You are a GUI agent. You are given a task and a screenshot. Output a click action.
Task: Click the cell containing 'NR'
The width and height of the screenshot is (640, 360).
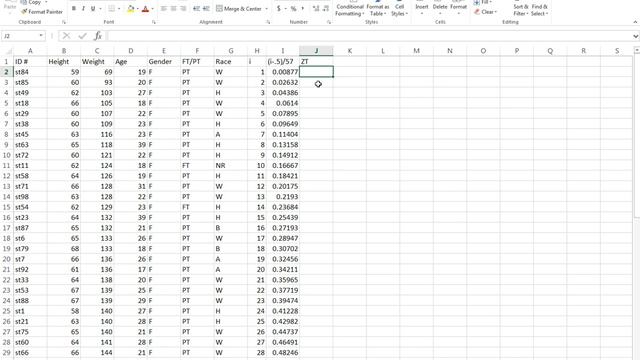coord(231,165)
